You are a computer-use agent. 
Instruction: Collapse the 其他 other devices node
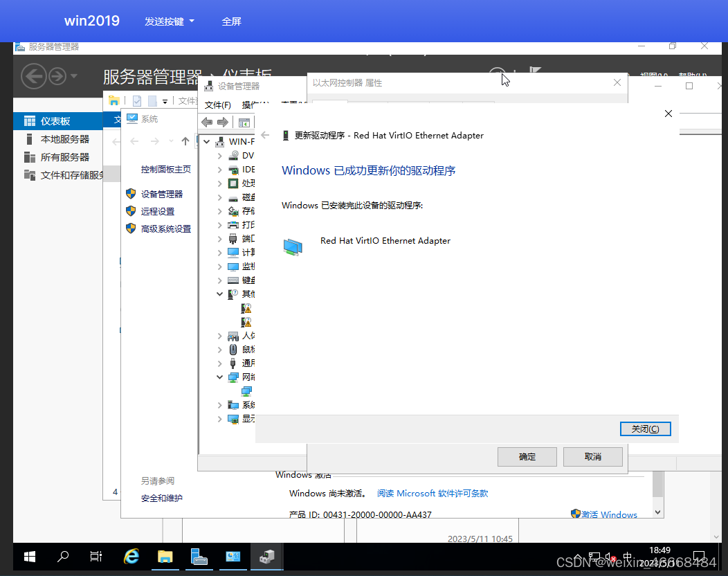(x=219, y=294)
